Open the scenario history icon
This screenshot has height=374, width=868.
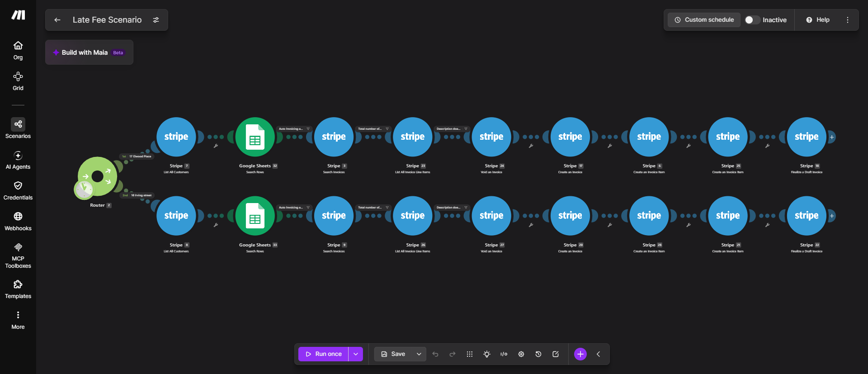click(538, 354)
